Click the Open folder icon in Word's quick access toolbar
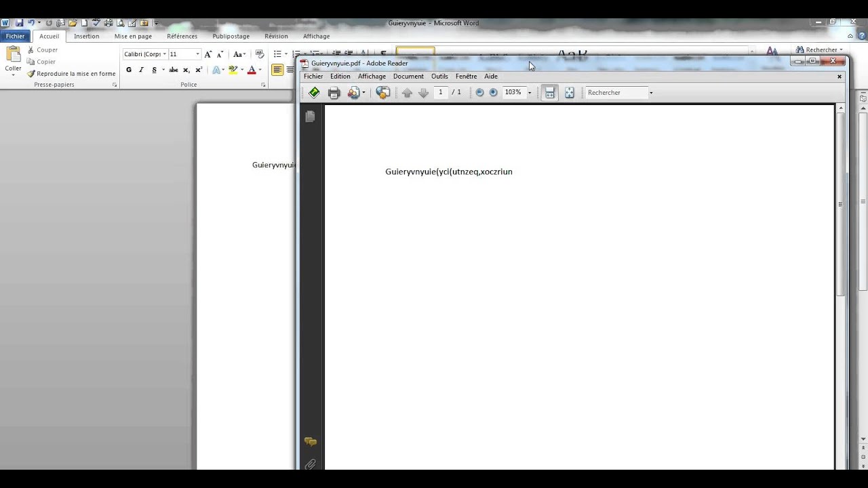This screenshot has width=868, height=488. point(72,23)
